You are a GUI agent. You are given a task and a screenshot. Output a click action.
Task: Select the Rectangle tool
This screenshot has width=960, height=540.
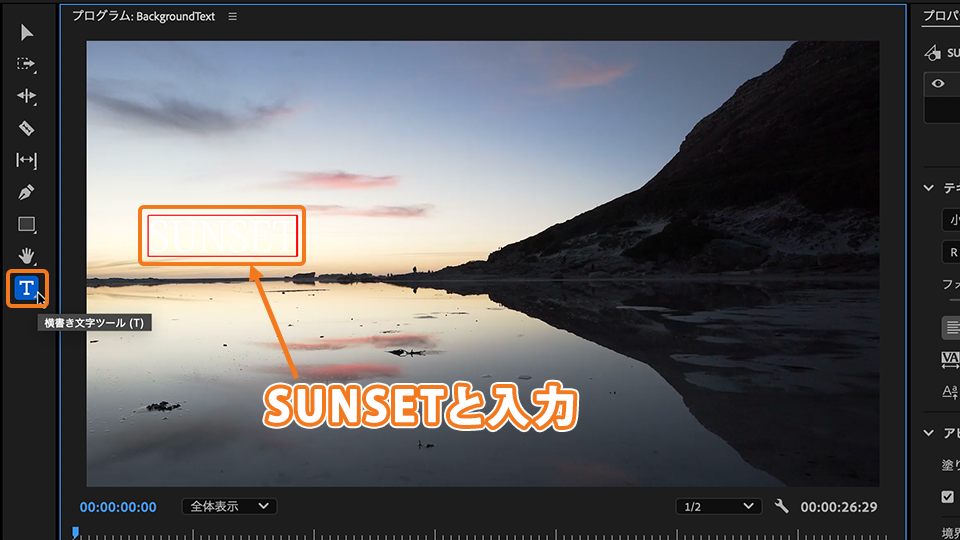click(26, 224)
